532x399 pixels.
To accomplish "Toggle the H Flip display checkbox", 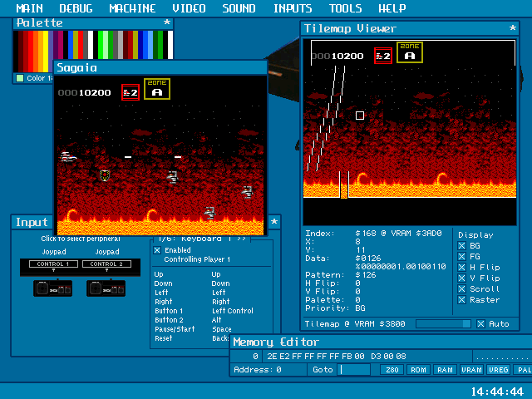I will pos(462,268).
